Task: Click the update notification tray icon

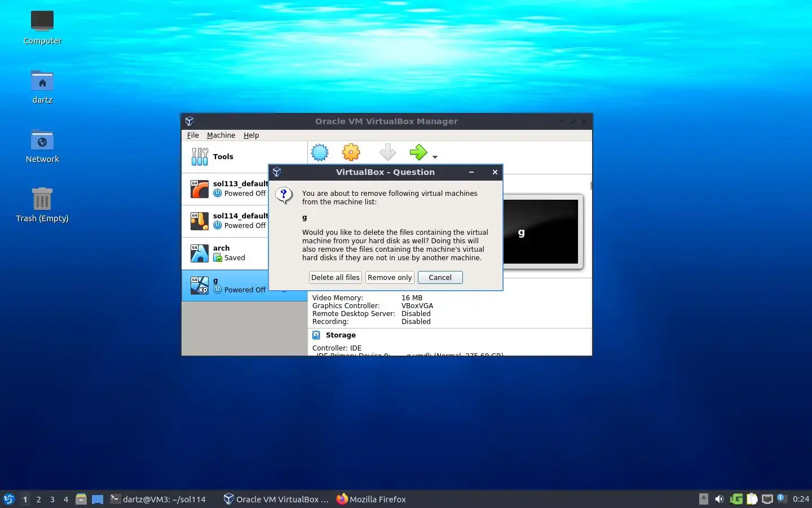Action: (x=782, y=498)
